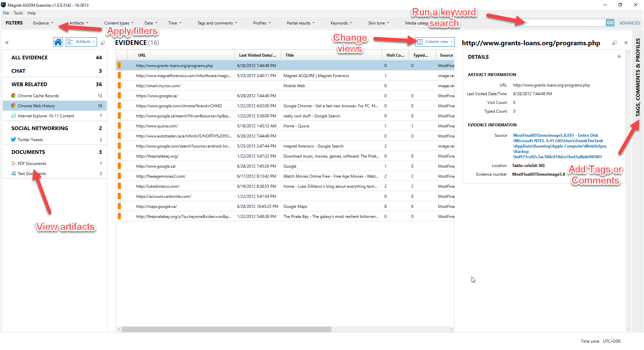The height and width of the screenshot is (350, 644).
Task: Open the Profiles filter dropdown
Action: pos(262,23)
